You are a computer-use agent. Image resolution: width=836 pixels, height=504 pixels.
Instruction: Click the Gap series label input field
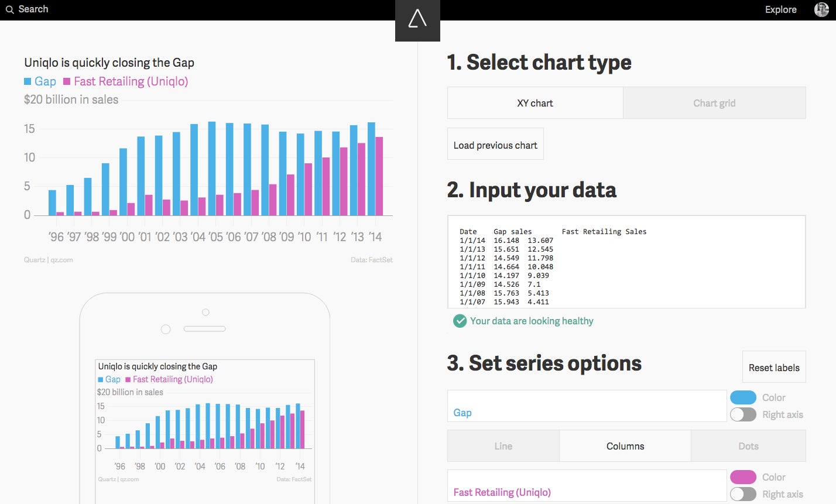click(587, 406)
